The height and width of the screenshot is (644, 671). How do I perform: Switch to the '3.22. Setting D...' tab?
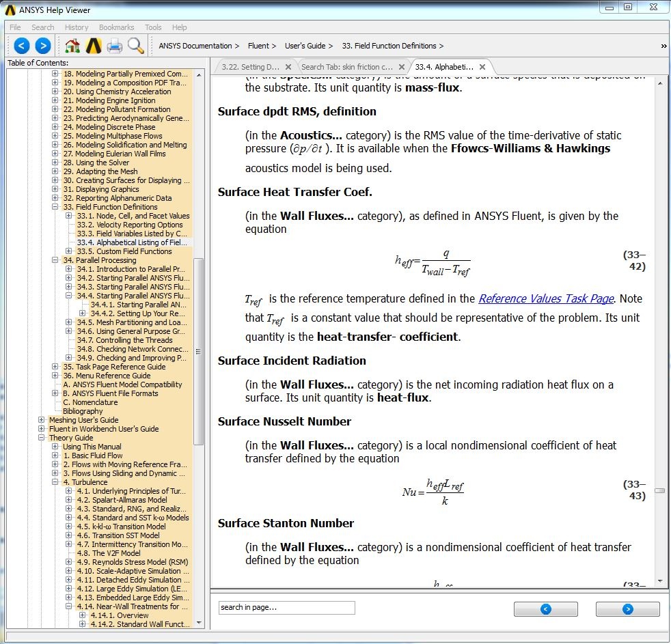tap(250, 67)
